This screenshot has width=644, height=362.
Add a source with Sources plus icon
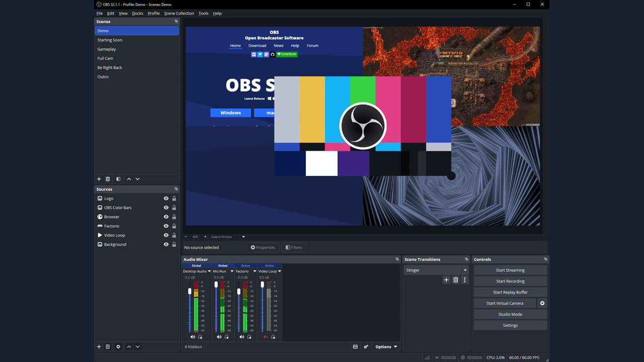click(x=99, y=346)
